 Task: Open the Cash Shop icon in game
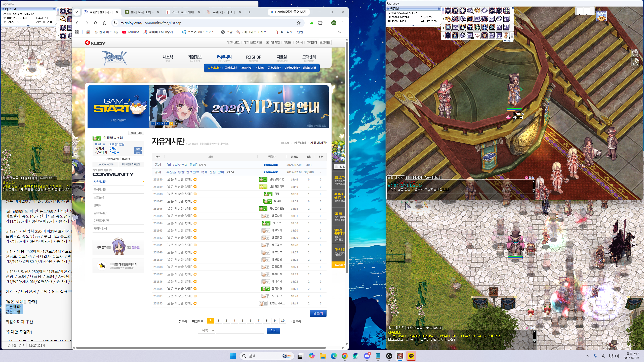point(601,16)
